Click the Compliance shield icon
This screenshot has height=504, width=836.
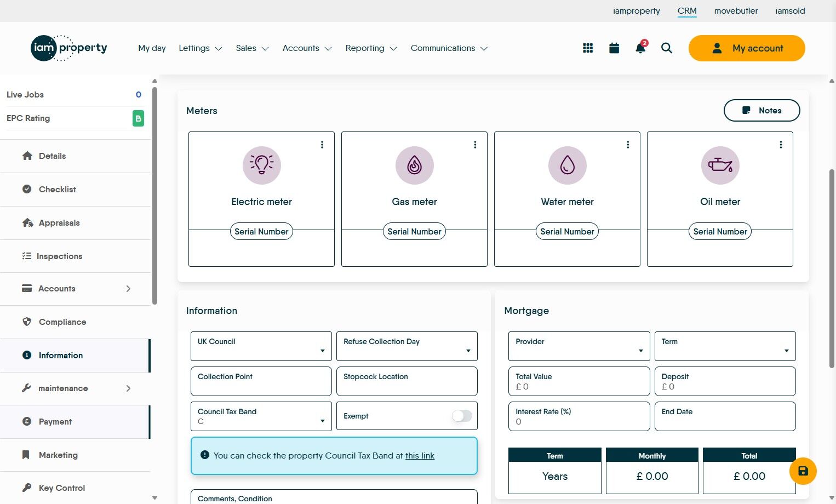[27, 322]
